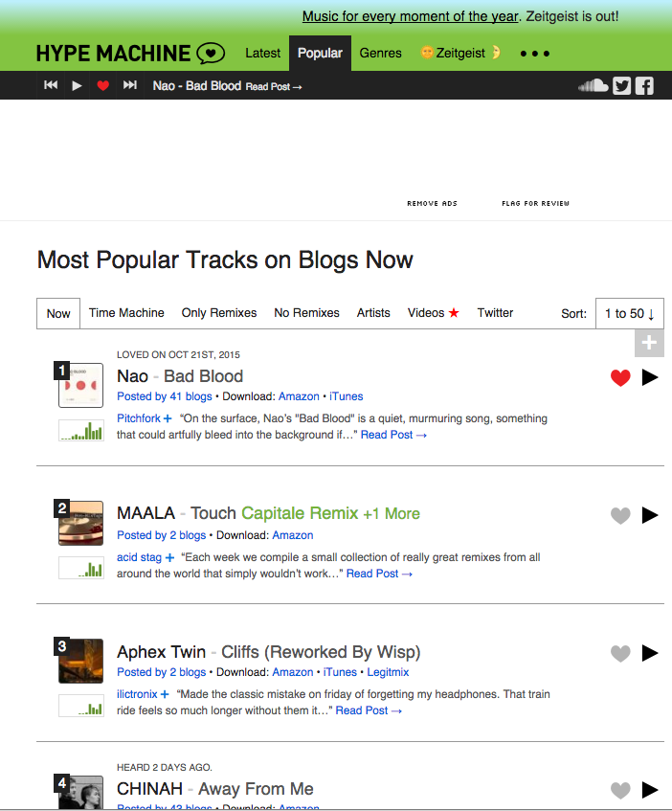Screen dimensions: 672x811
Task: Follow Pitchfork with the plus icon
Action: 168,418
